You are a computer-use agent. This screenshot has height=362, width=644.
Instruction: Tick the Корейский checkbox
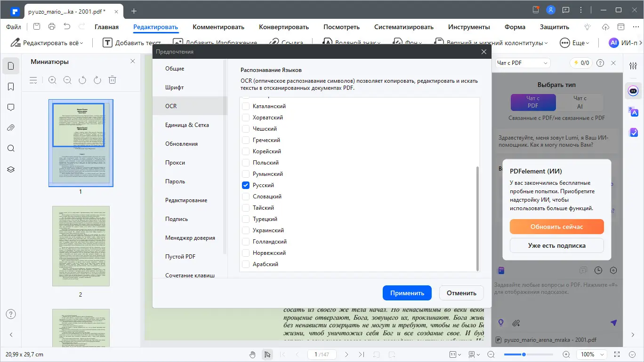[x=245, y=151]
